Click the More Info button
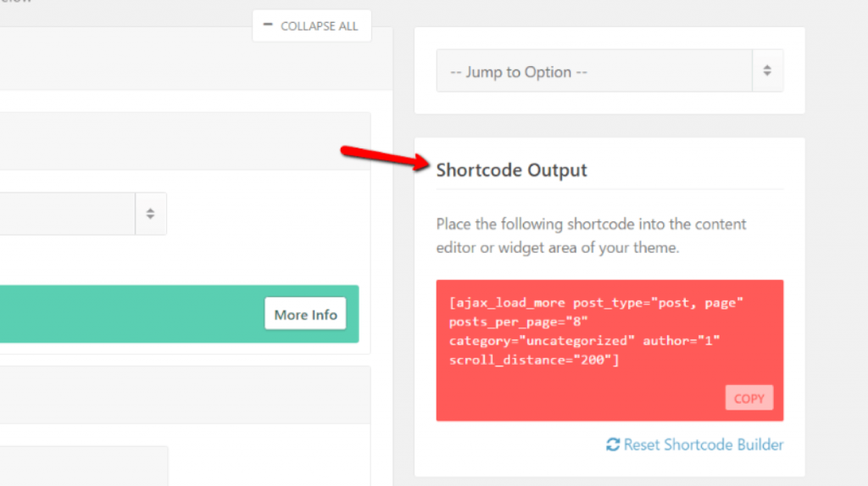 click(x=305, y=314)
